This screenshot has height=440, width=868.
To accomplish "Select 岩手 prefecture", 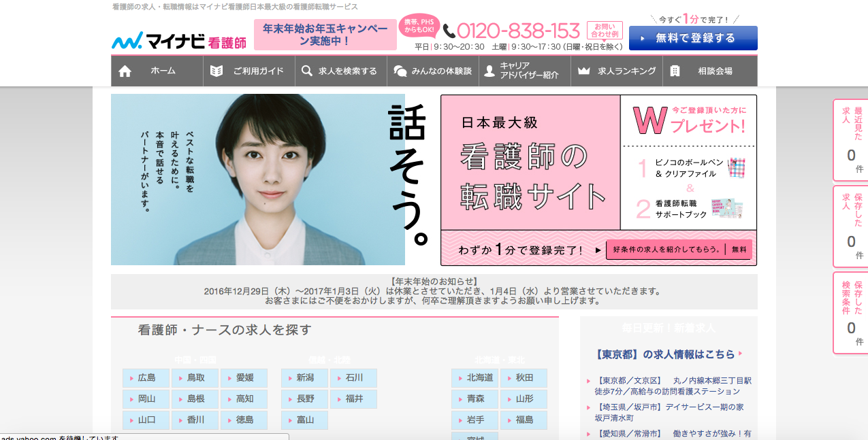I will point(475,420).
